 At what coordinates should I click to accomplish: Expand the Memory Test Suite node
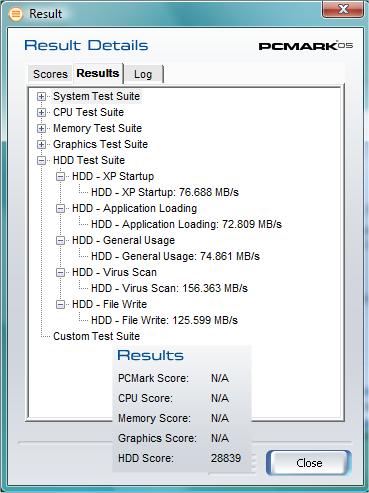point(41,128)
